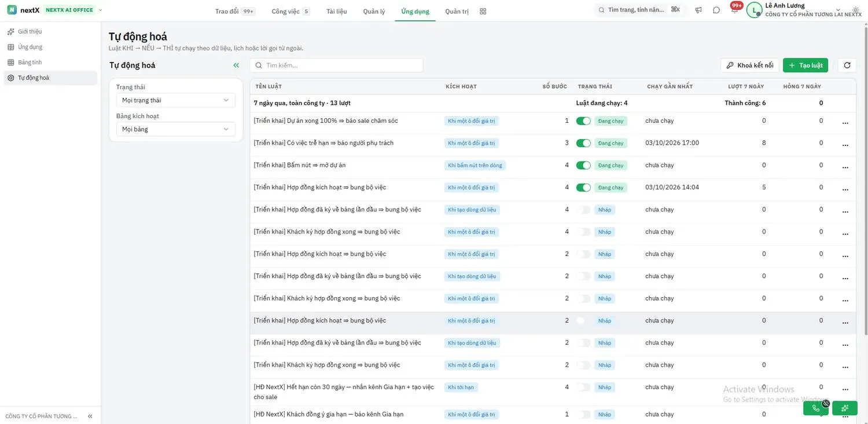This screenshot has height=424, width=868.
Task: Click the Tạo luật button
Action: coord(806,65)
